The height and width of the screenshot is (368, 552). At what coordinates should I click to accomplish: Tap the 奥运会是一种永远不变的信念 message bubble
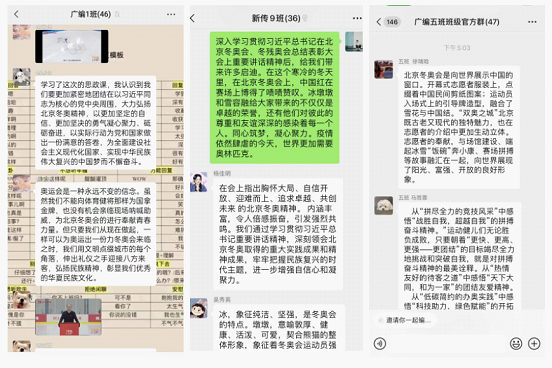pyautogui.click(x=95, y=234)
